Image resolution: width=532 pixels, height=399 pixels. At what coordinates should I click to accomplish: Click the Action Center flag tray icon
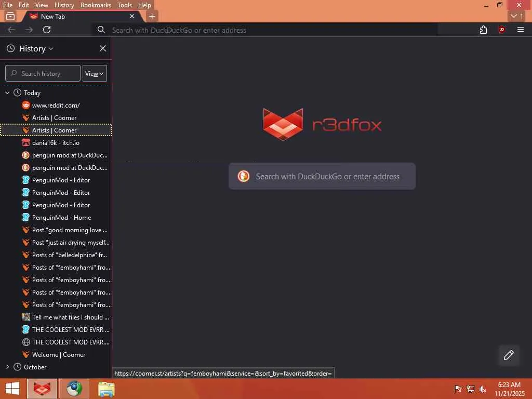pos(458,389)
